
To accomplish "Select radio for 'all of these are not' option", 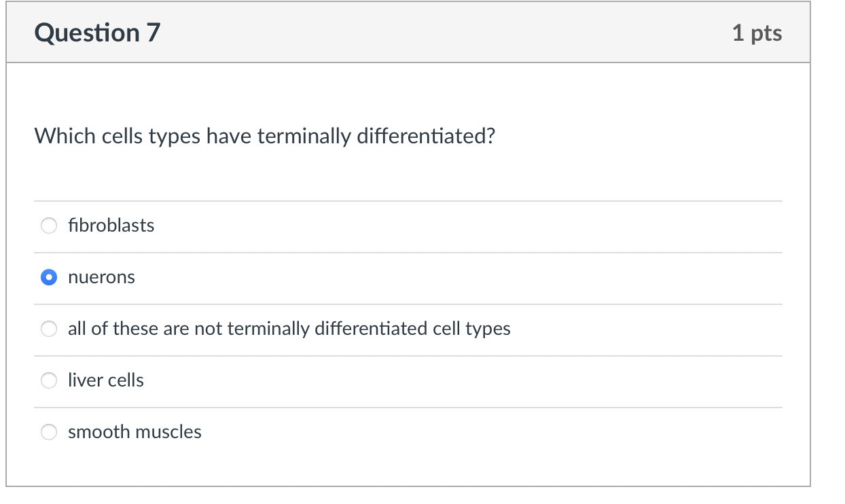I will [49, 329].
